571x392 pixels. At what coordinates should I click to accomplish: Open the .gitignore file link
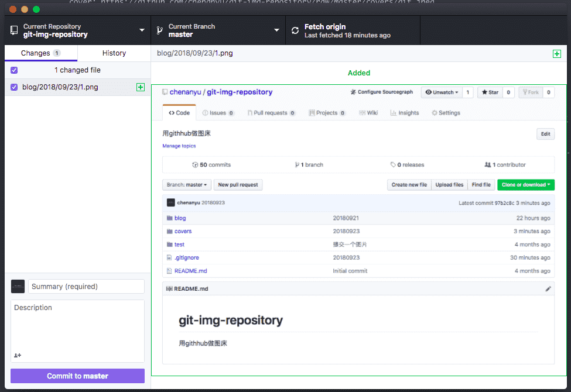pyautogui.click(x=187, y=257)
